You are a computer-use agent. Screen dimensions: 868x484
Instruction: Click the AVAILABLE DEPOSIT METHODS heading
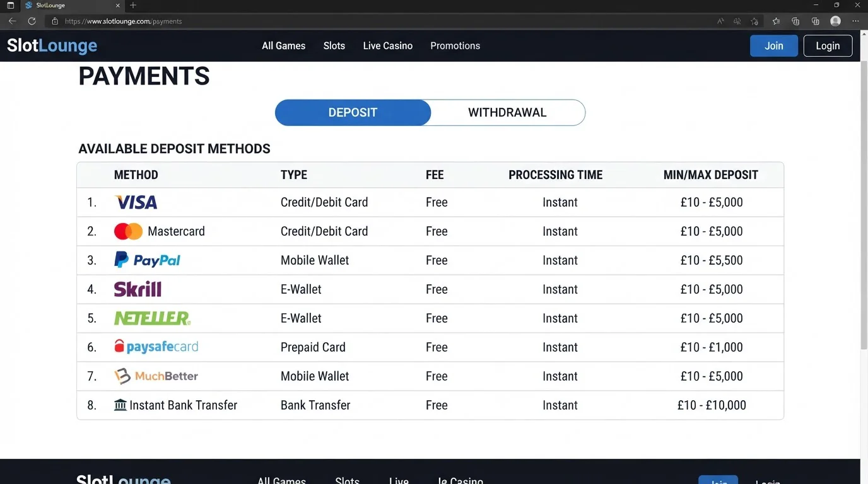click(174, 149)
